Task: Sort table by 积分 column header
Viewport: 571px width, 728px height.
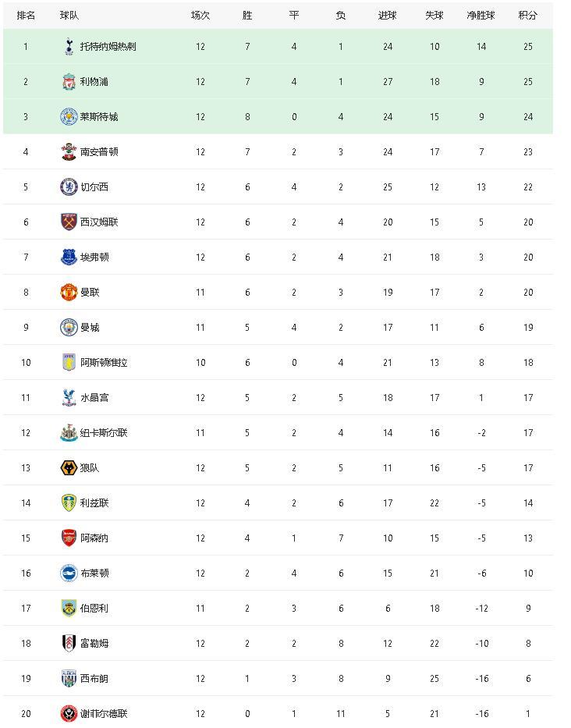Action: click(528, 16)
